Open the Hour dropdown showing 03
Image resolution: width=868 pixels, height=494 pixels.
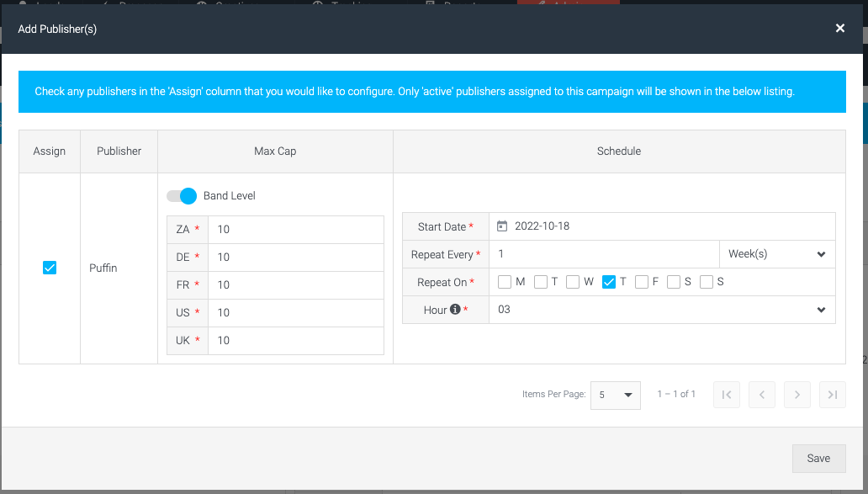[662, 310]
